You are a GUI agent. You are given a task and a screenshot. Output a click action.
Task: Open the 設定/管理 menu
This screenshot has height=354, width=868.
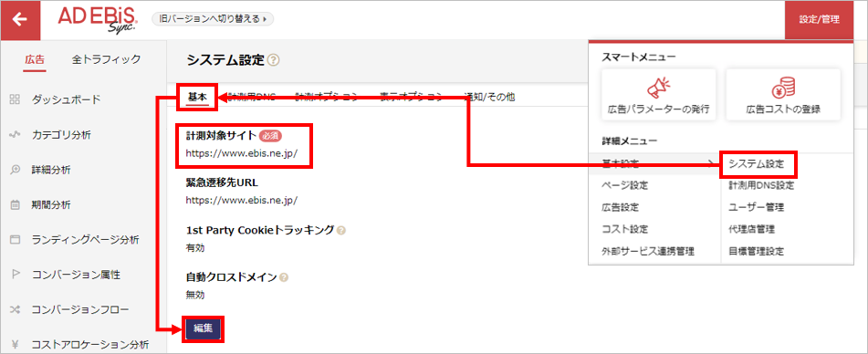(x=820, y=20)
